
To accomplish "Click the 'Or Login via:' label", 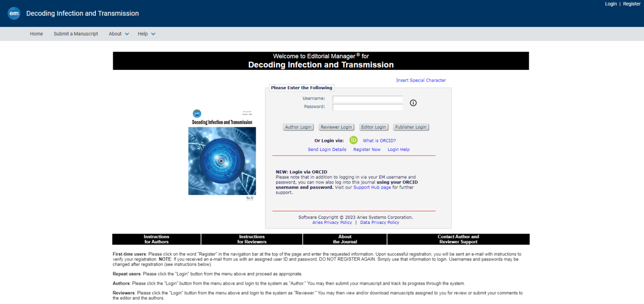I will pos(329,141).
